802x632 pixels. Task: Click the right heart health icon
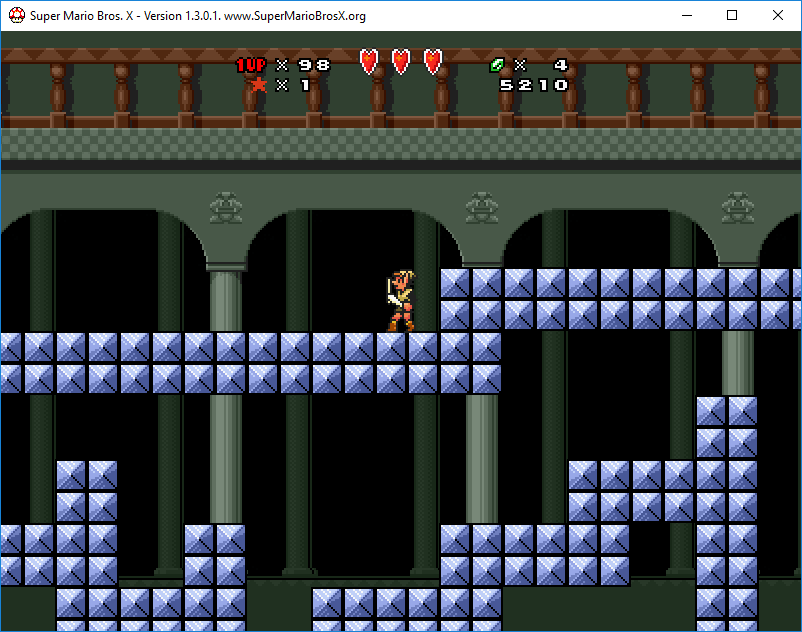coord(433,62)
